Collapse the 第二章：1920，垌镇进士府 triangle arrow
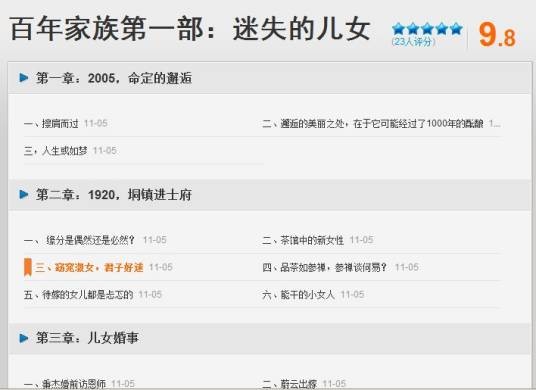 click(24, 194)
